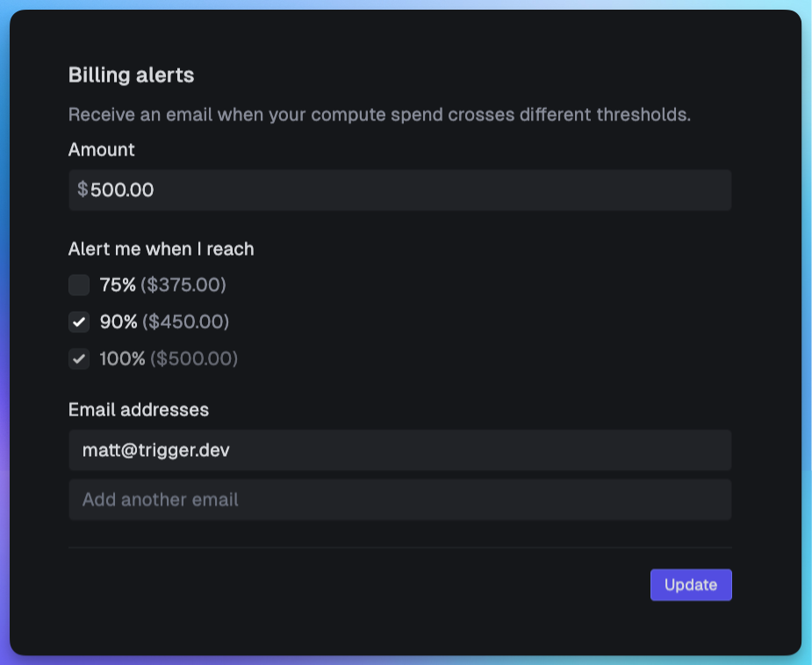
Task: Click the divider line above the Update button
Action: pyautogui.click(x=399, y=546)
